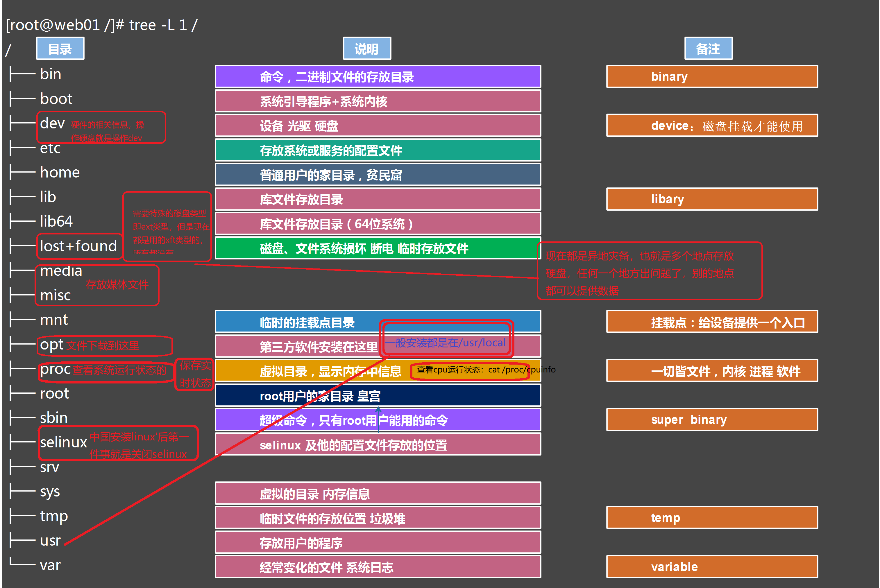Click the 'mnt' directory entry
Image resolution: width=880 pixels, height=588 pixels.
pos(54,320)
